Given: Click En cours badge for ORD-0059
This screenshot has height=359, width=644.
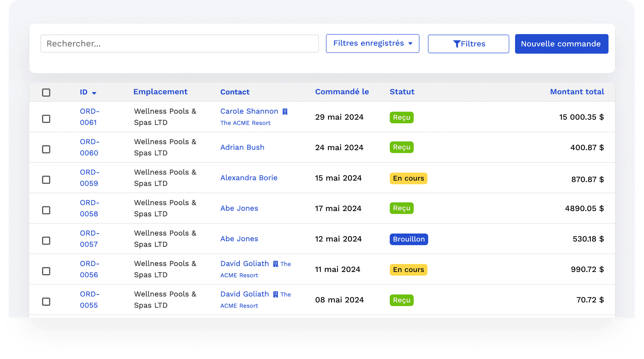Looking at the screenshot, I should click(409, 178).
